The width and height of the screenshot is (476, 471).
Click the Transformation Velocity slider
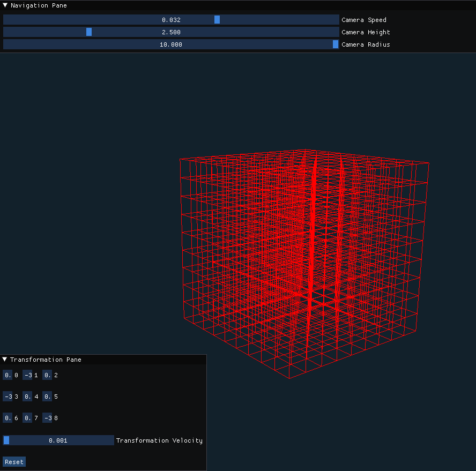point(58,440)
